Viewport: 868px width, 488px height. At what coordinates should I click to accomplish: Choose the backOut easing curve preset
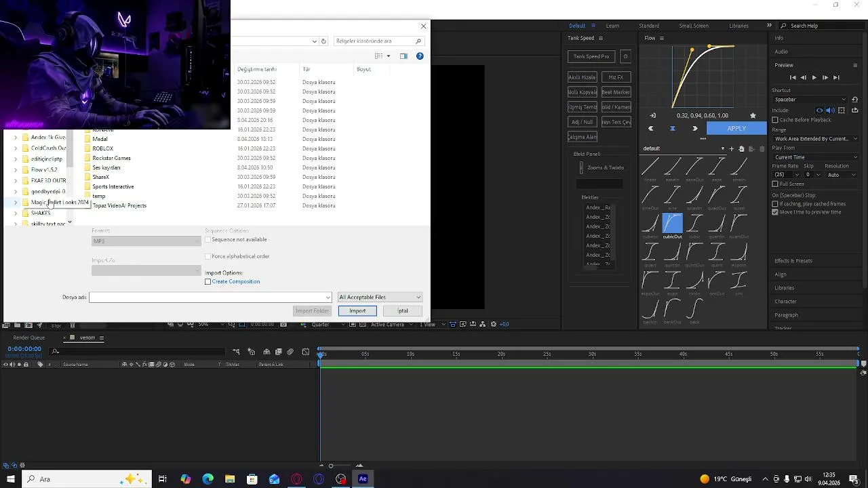tap(672, 310)
